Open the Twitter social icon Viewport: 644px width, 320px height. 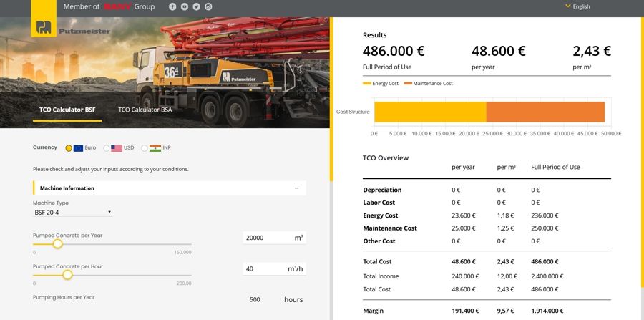click(196, 6)
